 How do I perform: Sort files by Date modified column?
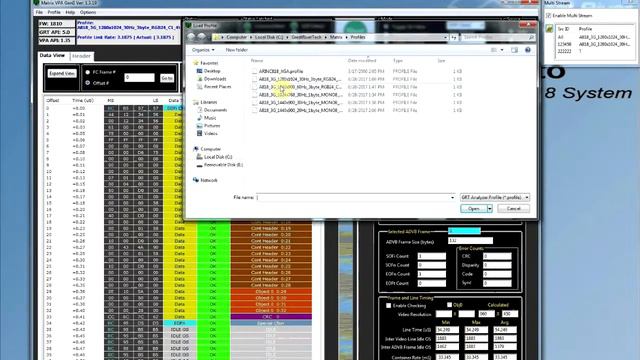tap(362, 60)
